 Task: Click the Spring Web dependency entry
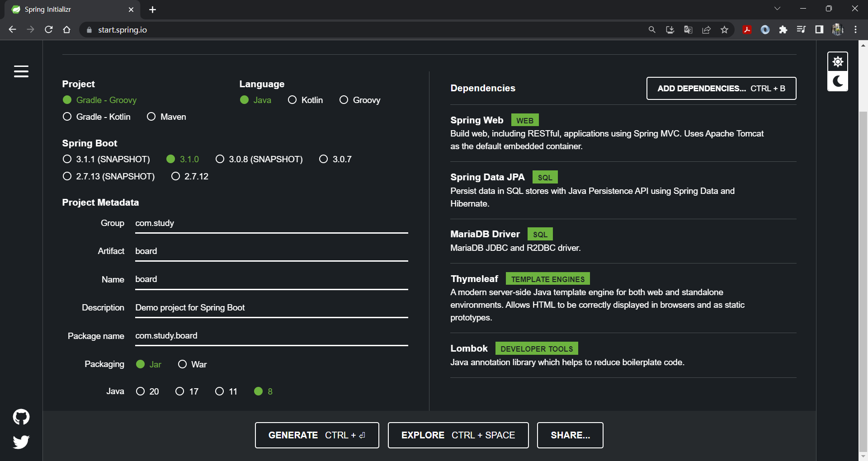(623, 133)
